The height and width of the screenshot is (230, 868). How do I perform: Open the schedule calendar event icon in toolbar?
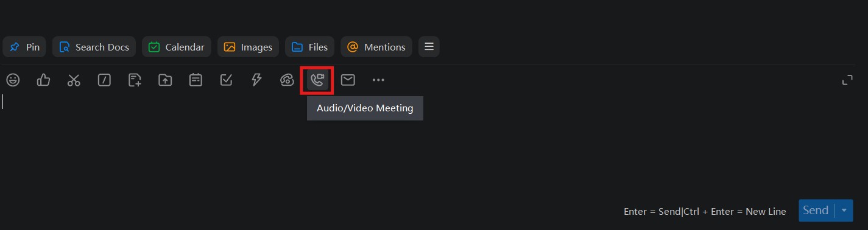[196, 80]
